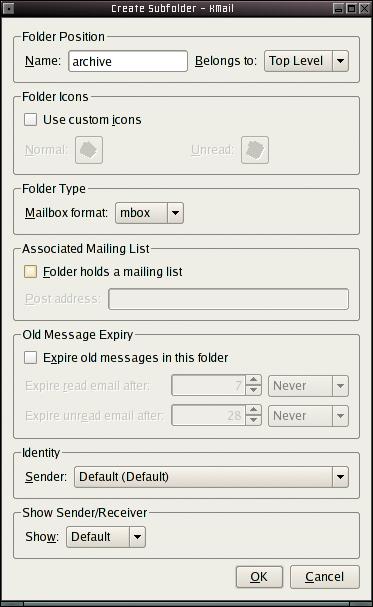Click the OK button

259,577
